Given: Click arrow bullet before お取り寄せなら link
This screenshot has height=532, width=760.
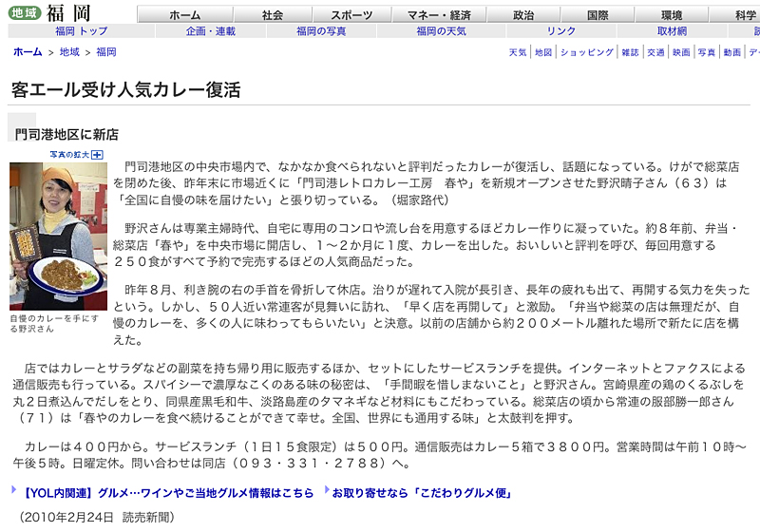Looking at the screenshot, I should (326, 492).
